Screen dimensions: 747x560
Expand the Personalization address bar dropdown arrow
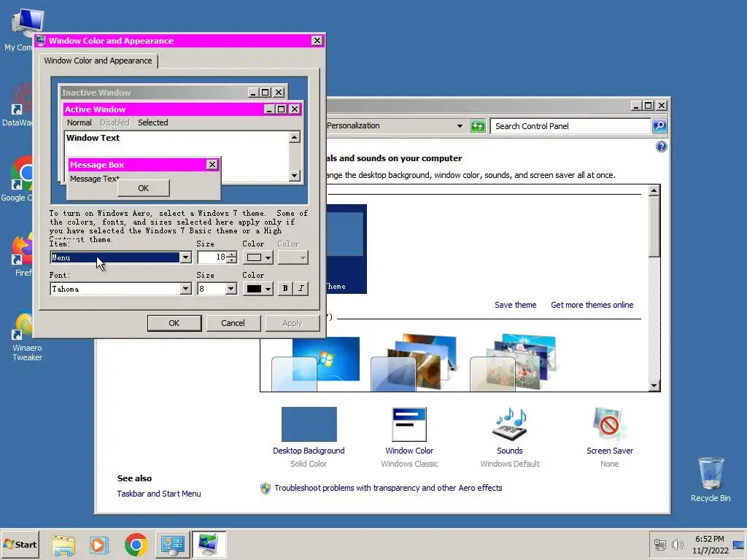click(460, 126)
